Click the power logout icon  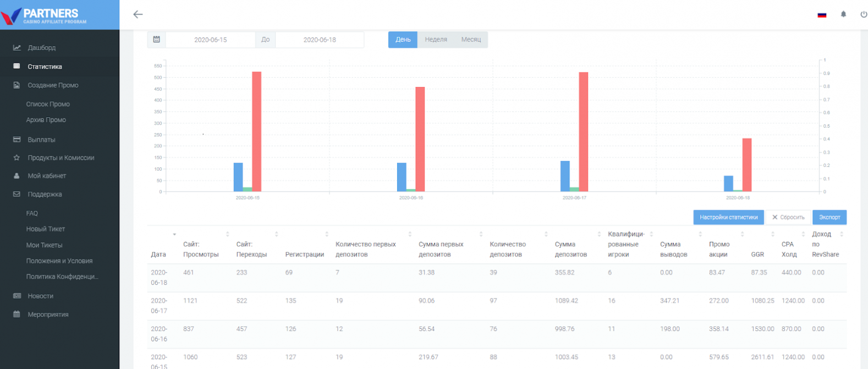tap(864, 14)
